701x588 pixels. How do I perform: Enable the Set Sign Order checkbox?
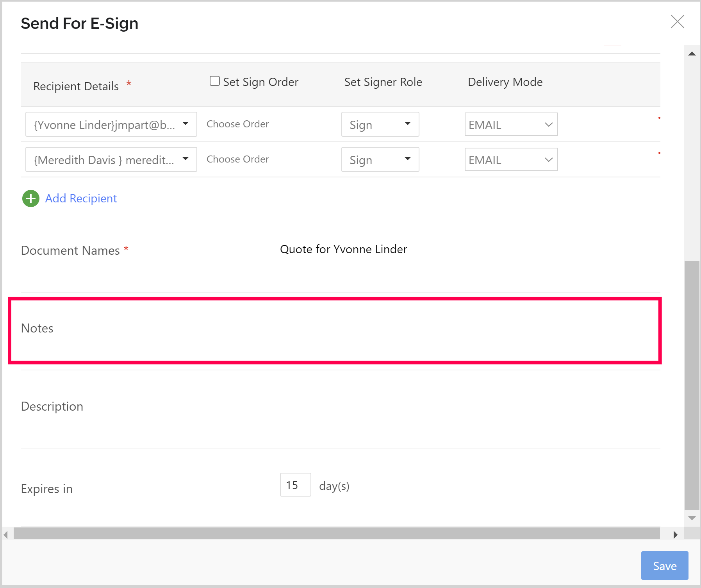tap(214, 81)
